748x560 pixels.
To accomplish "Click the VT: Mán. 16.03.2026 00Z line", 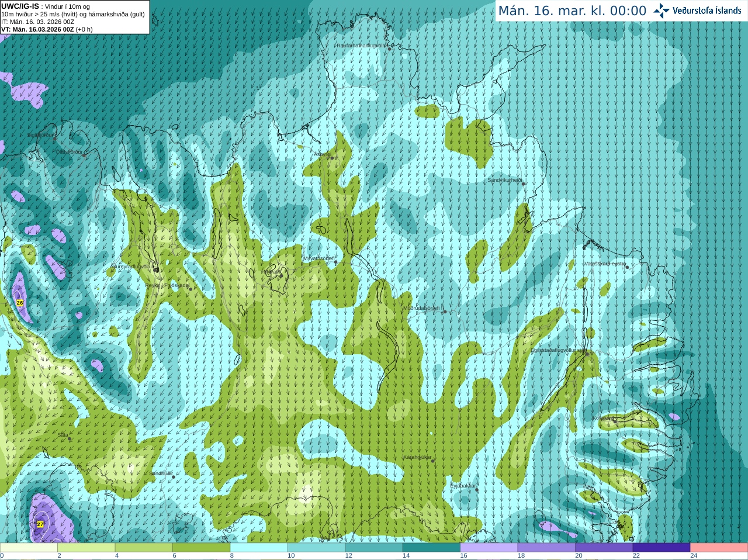I will click(47, 29).
